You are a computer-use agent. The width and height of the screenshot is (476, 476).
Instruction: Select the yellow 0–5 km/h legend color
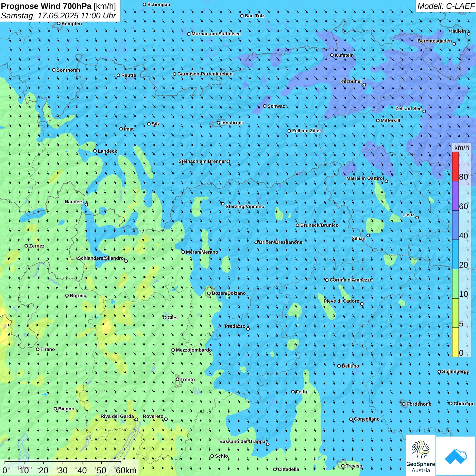pyautogui.click(x=455, y=342)
